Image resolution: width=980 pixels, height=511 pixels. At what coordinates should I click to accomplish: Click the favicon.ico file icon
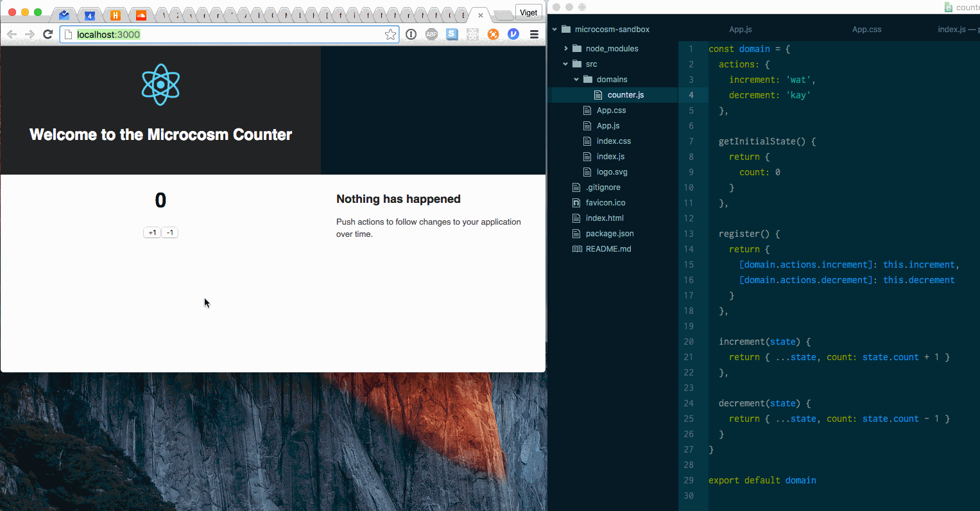[x=576, y=203]
